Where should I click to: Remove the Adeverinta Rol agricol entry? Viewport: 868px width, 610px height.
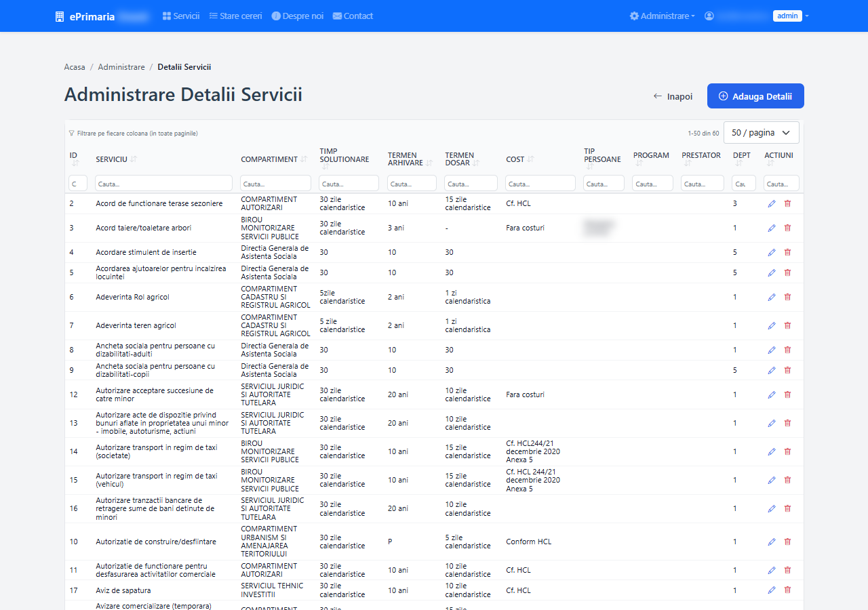pos(787,297)
